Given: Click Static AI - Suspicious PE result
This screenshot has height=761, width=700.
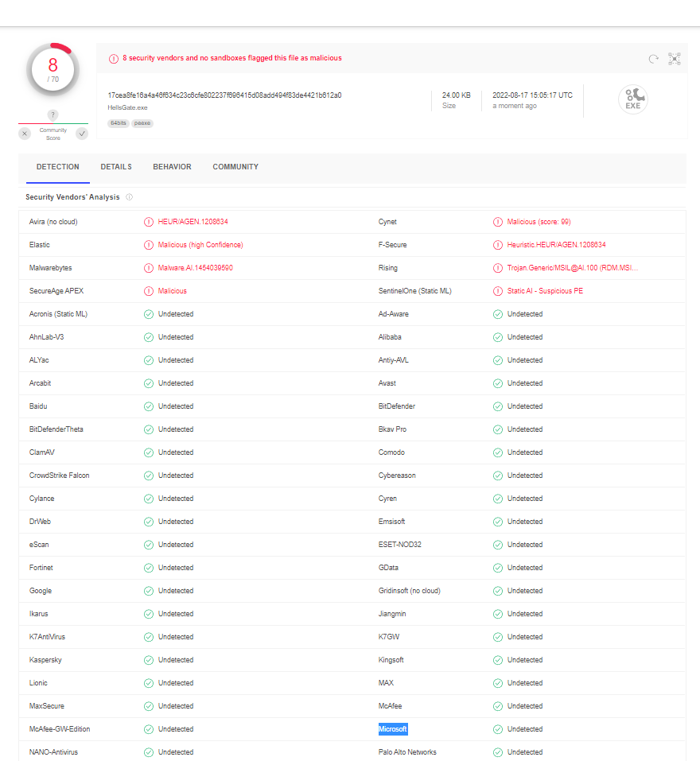Looking at the screenshot, I should click(545, 291).
